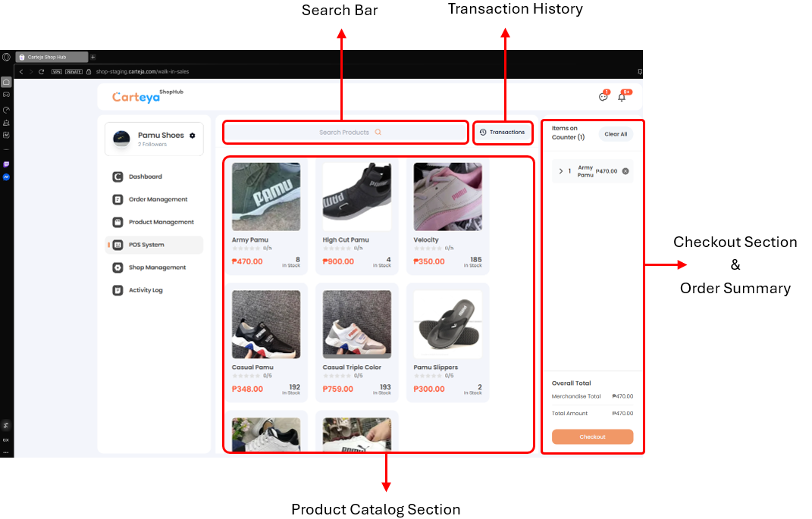Reload the page with the browser refresh icon

click(x=41, y=71)
